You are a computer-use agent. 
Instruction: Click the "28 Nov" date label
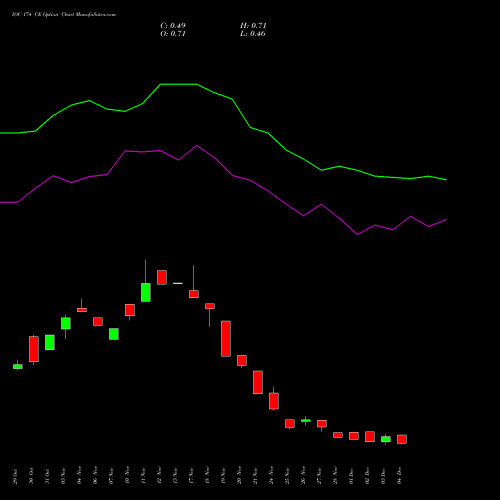[x=335, y=476]
